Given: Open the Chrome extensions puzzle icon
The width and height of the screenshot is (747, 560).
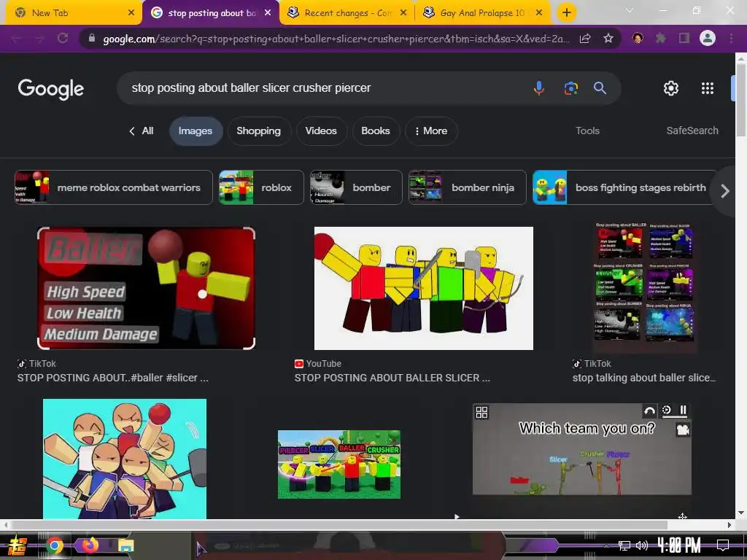Looking at the screenshot, I should pos(661,38).
